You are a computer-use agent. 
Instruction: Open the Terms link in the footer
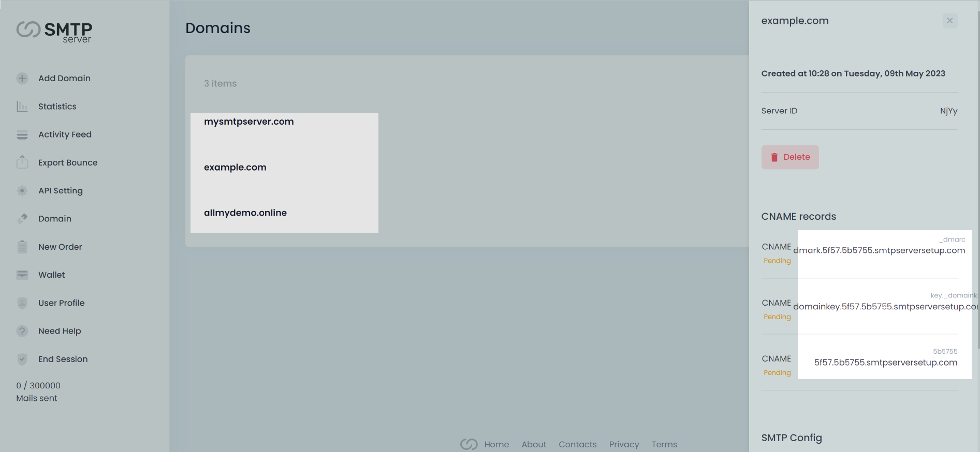pyautogui.click(x=664, y=444)
